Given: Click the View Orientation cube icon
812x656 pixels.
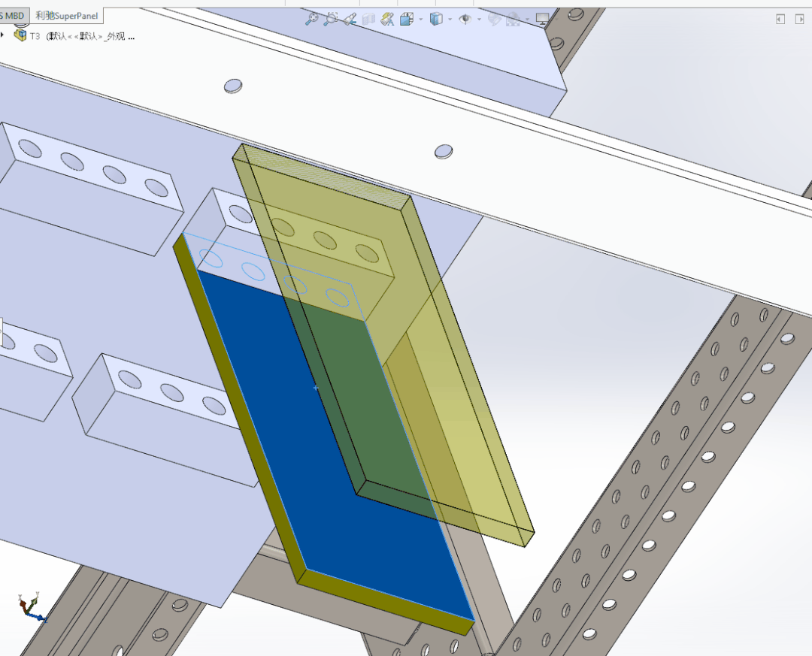Looking at the screenshot, I should [407, 20].
